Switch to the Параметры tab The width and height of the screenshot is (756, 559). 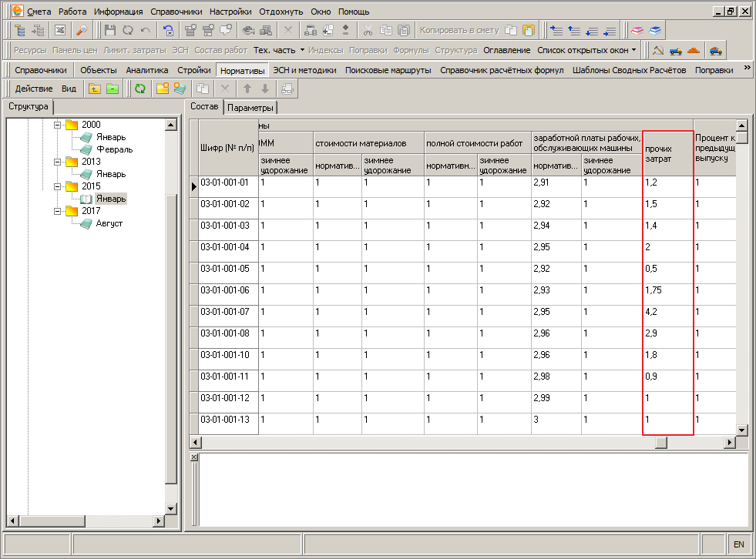click(250, 108)
